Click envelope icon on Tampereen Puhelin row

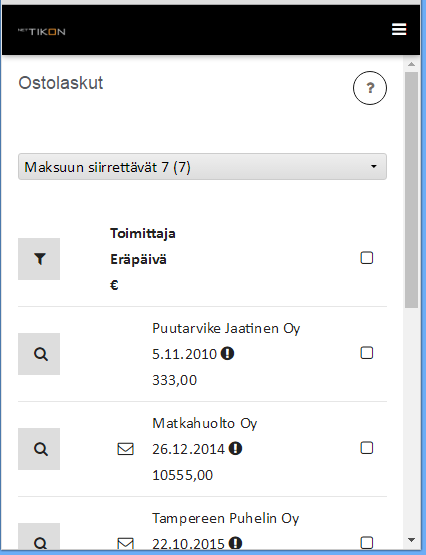(125, 543)
